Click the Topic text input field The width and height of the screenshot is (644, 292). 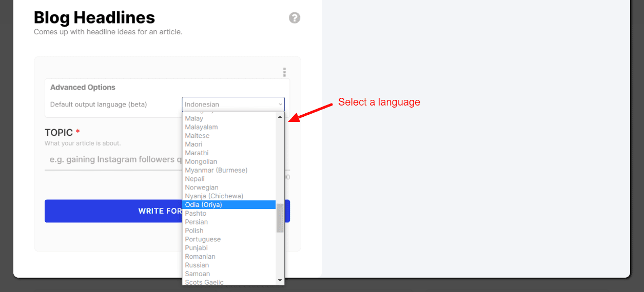click(113, 160)
